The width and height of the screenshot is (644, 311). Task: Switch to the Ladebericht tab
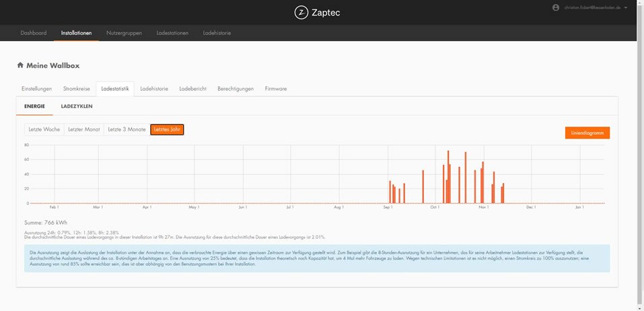click(192, 88)
